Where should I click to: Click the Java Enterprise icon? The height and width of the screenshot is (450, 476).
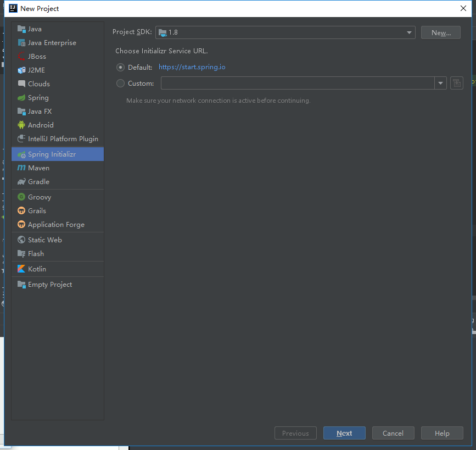tap(21, 43)
